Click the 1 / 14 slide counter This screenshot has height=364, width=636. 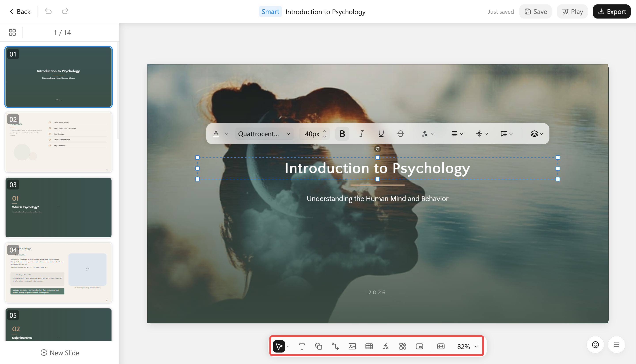[x=62, y=32]
